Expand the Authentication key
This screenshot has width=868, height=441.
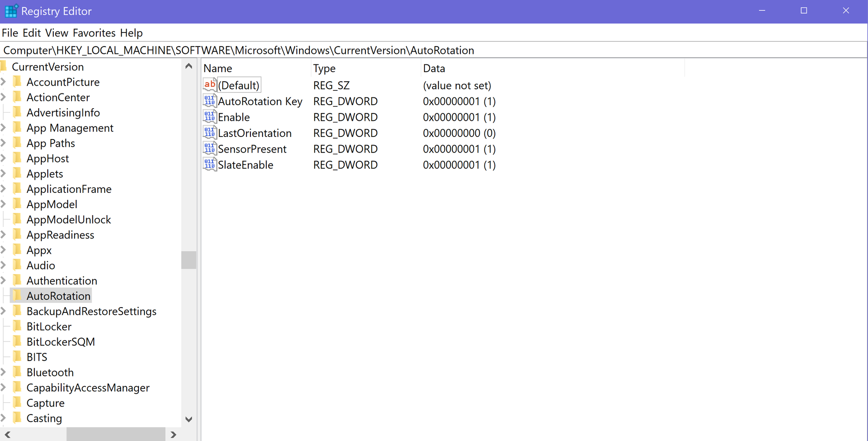tap(3, 280)
